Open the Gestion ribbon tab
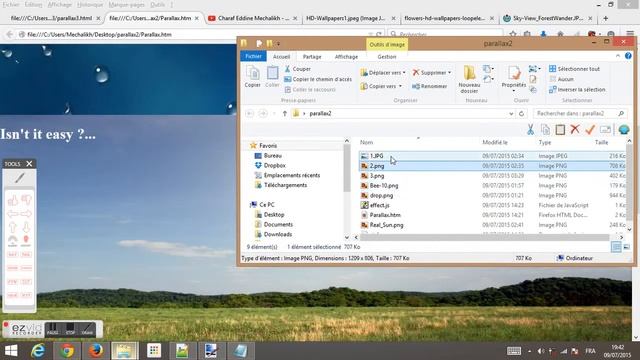The width and height of the screenshot is (640, 360). tap(387, 57)
